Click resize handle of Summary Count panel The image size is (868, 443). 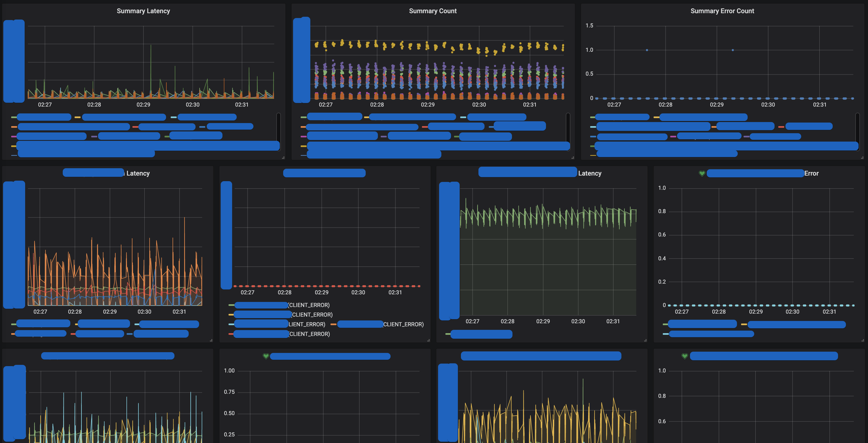point(572,158)
